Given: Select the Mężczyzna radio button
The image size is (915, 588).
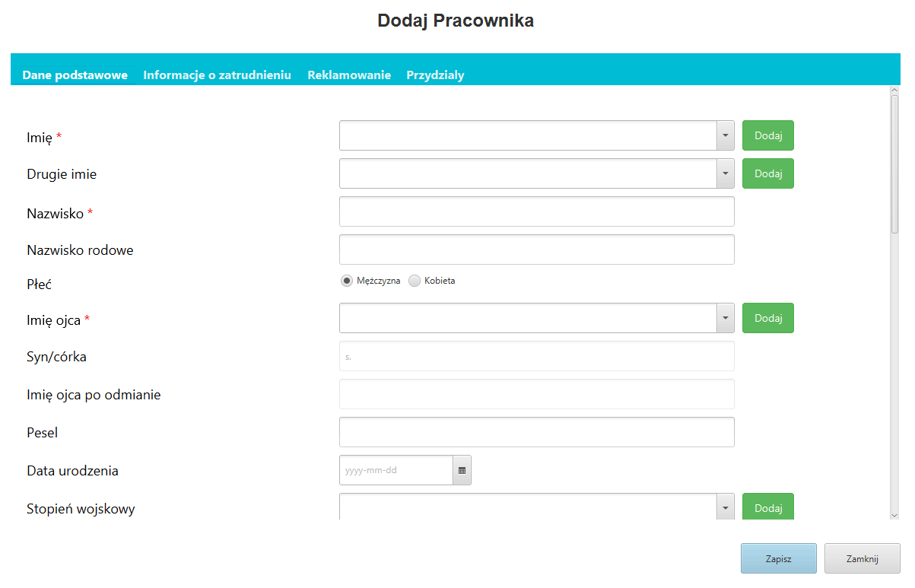Looking at the screenshot, I should 347,281.
